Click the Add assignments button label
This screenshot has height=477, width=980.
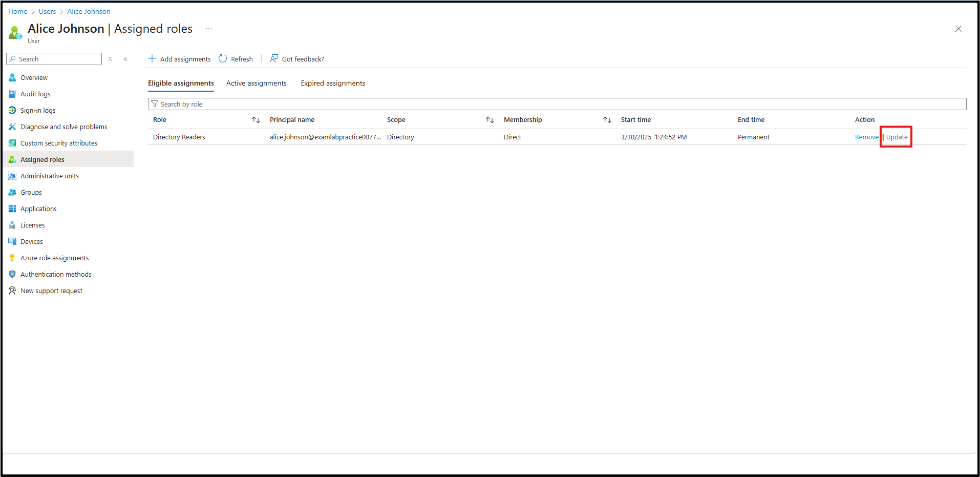tap(185, 59)
